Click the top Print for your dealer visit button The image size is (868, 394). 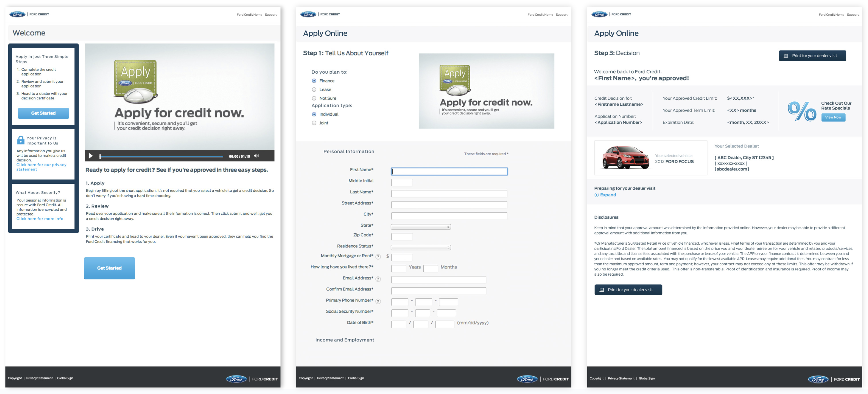(x=812, y=56)
